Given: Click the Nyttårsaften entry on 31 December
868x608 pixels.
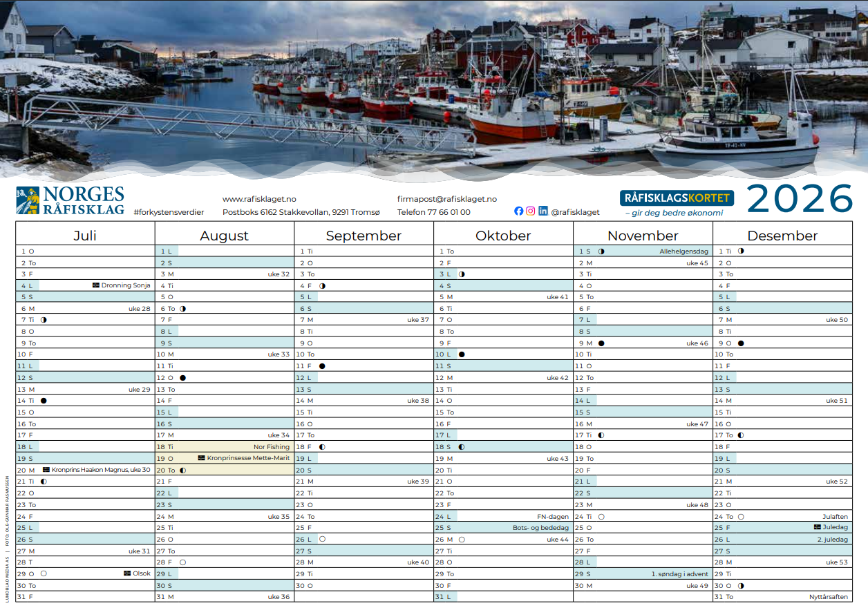Looking at the screenshot, I should pyautogui.click(x=828, y=597).
